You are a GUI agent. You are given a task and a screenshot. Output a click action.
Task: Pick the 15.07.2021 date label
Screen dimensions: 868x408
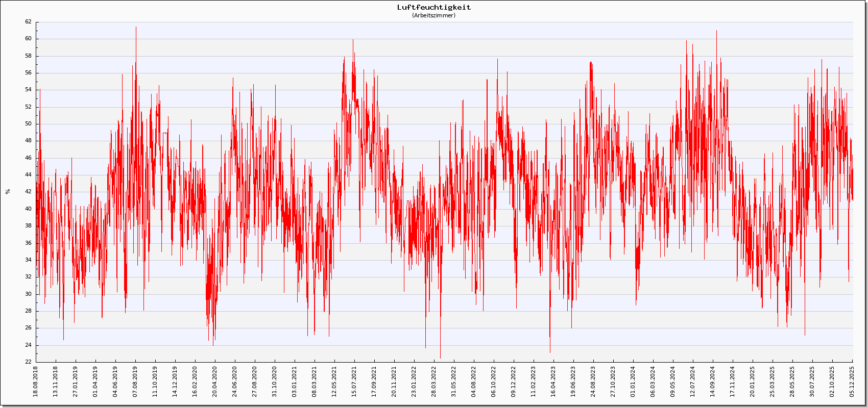click(354, 381)
